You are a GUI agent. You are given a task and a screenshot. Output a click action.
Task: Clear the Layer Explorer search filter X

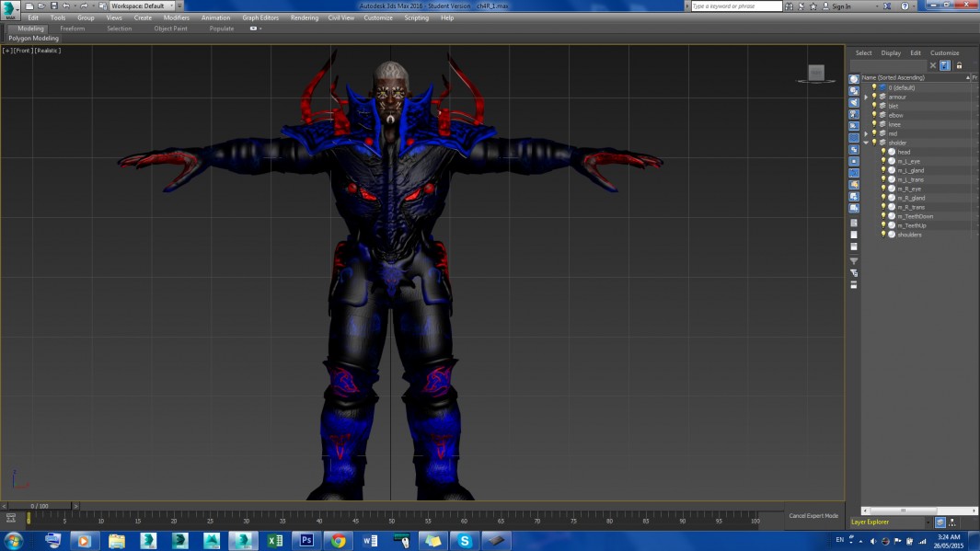[x=933, y=65]
